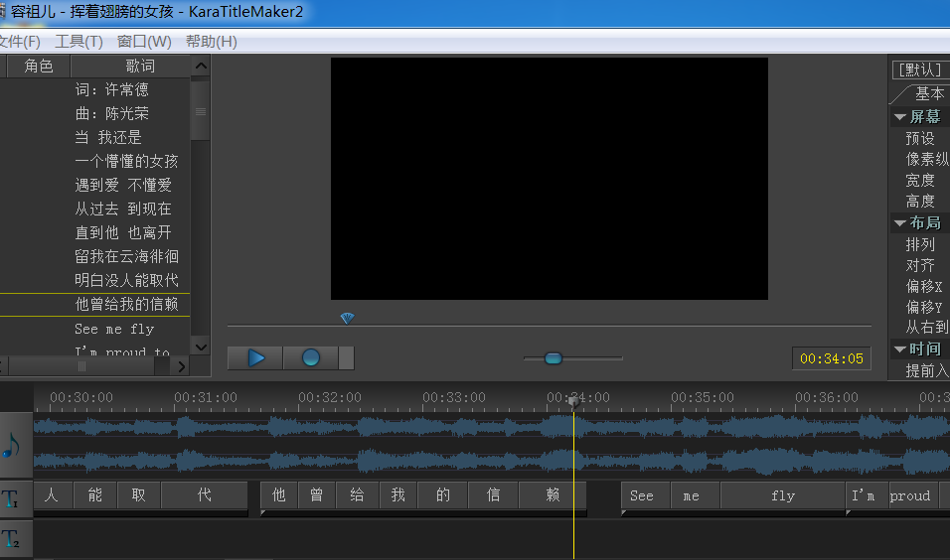The width and height of the screenshot is (950, 560).
Task: Click the lyrics horizontal scrollbar thumb
Action: pyautogui.click(x=81, y=366)
